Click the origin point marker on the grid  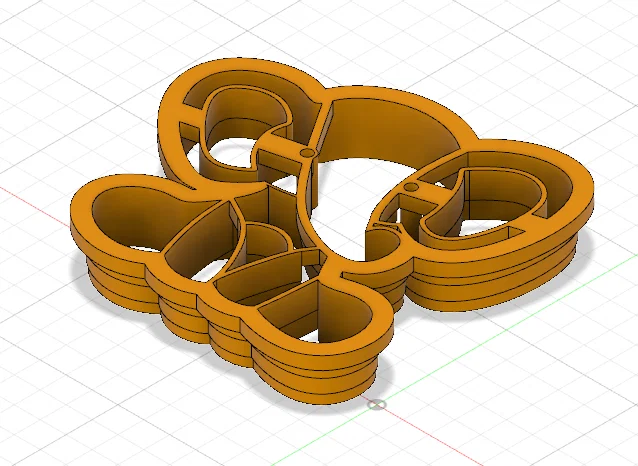[377, 405]
